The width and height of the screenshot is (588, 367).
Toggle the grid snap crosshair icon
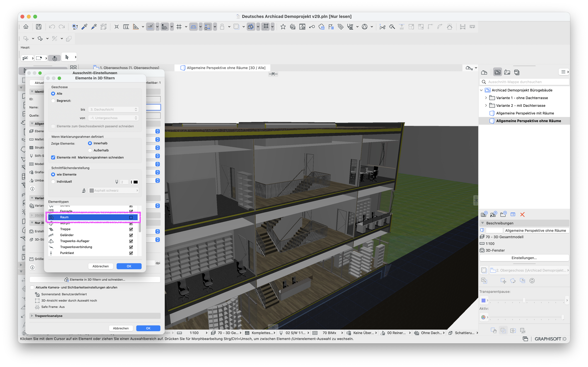tap(179, 27)
